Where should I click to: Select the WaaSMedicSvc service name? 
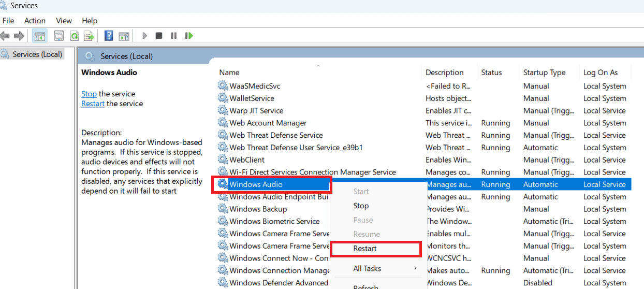[x=255, y=86]
